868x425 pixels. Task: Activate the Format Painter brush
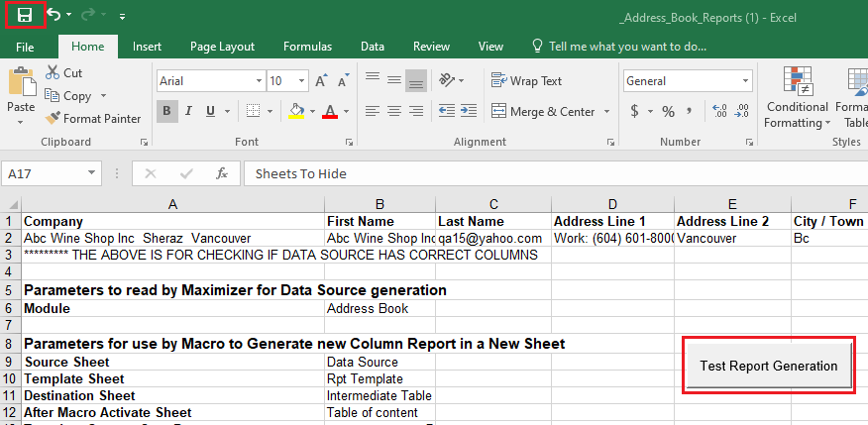[93, 119]
